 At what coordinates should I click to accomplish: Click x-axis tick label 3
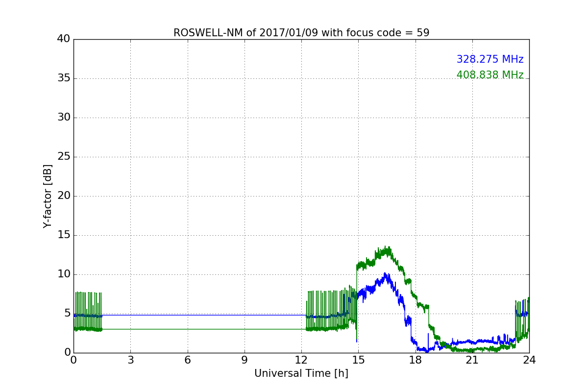pos(130,360)
